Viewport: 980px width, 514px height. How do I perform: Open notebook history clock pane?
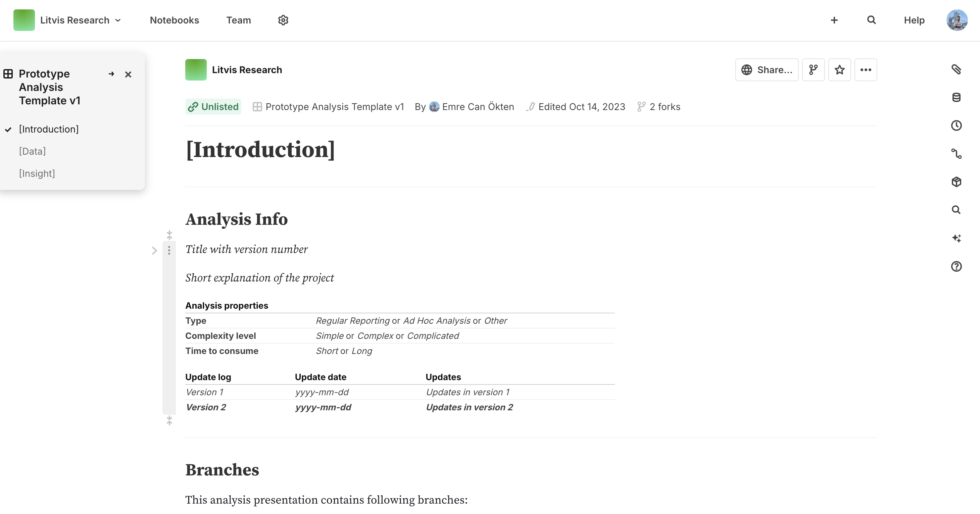957,125
